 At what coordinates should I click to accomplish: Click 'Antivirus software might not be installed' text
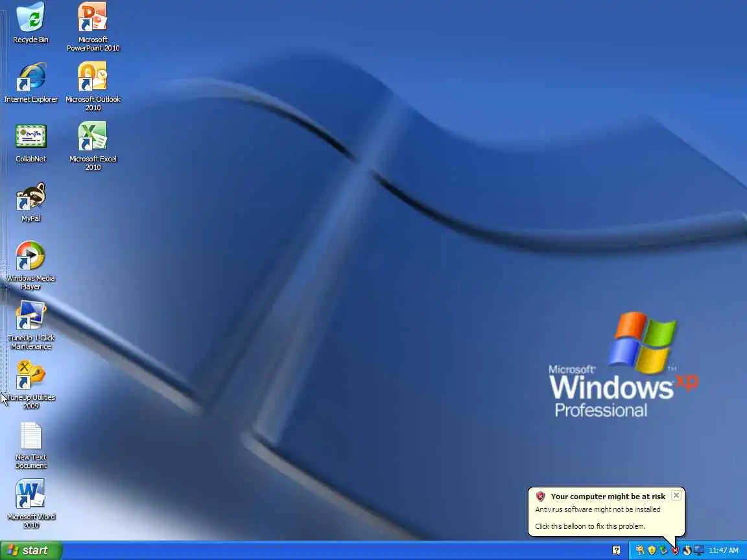[x=597, y=509]
